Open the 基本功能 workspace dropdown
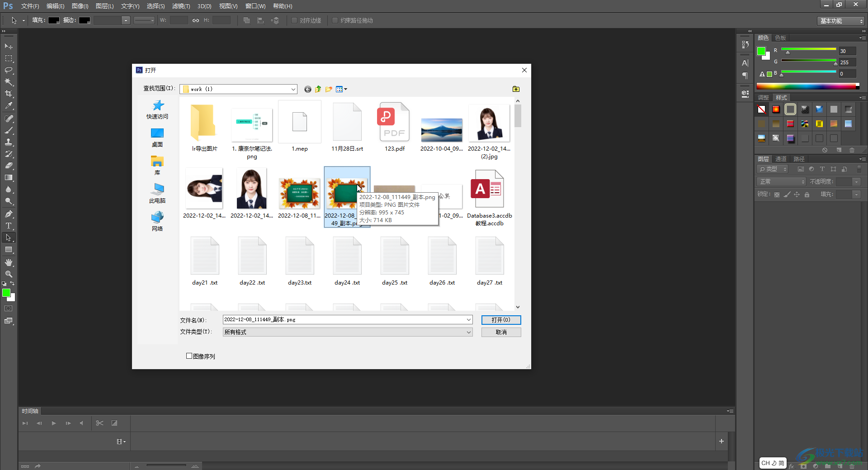868x470 pixels. pos(841,21)
